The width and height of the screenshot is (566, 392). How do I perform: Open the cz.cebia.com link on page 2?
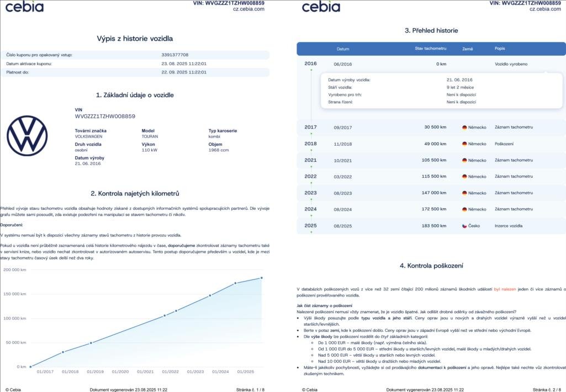(x=545, y=9)
